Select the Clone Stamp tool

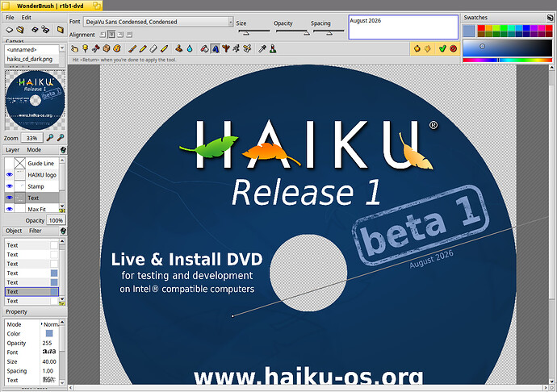click(179, 48)
